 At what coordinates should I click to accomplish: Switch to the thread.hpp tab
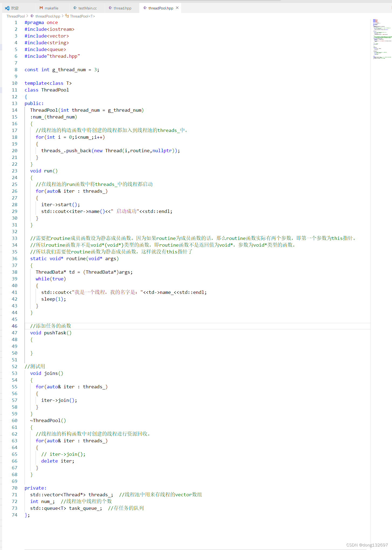coord(122,8)
